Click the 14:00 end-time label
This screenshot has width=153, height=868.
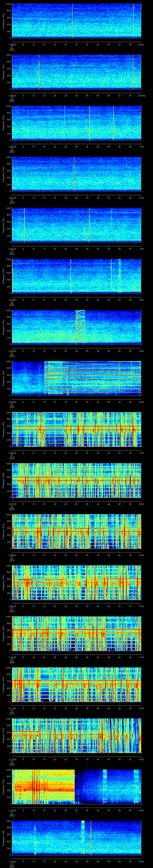click(x=141, y=810)
